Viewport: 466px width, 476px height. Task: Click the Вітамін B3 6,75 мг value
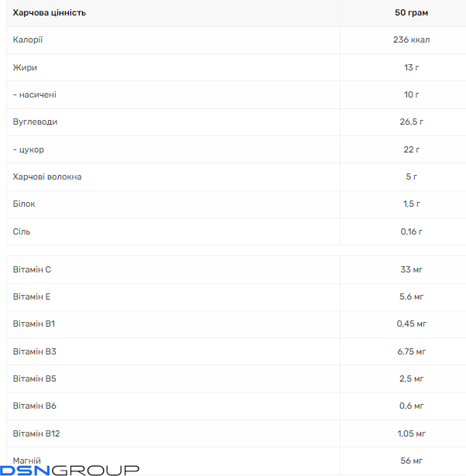point(411,351)
